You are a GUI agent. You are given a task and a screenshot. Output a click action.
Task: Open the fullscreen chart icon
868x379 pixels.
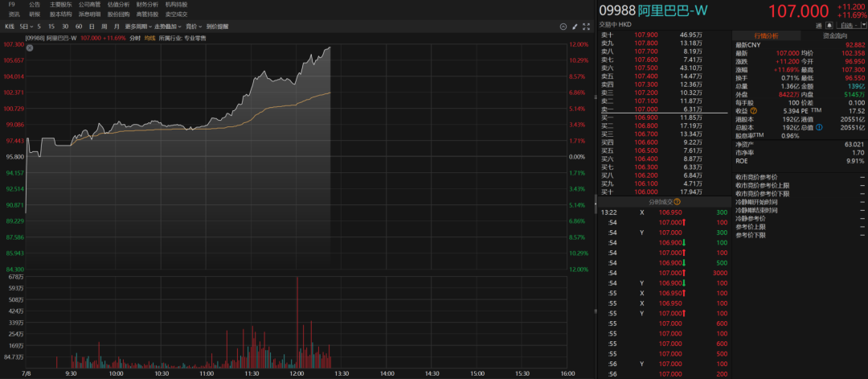586,26
